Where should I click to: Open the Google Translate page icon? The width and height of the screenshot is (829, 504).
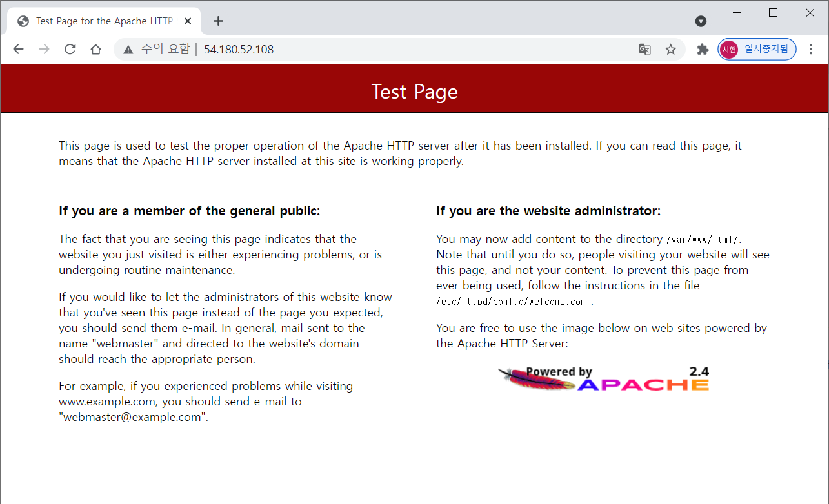click(644, 50)
